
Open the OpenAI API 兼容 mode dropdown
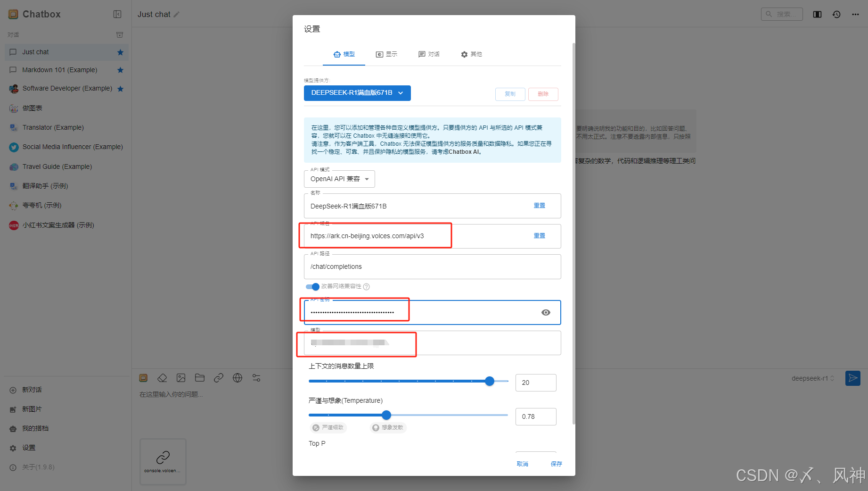339,179
